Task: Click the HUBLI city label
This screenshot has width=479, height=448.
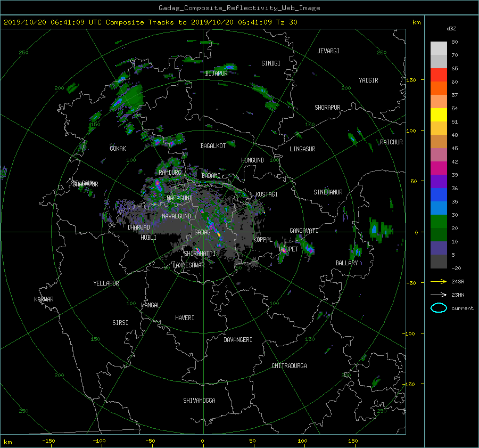Action: click(148, 238)
